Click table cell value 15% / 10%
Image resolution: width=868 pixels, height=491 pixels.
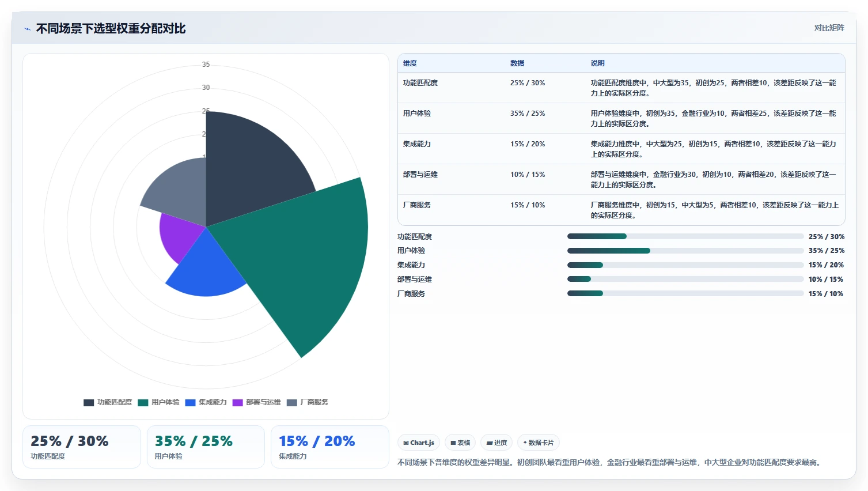click(528, 205)
